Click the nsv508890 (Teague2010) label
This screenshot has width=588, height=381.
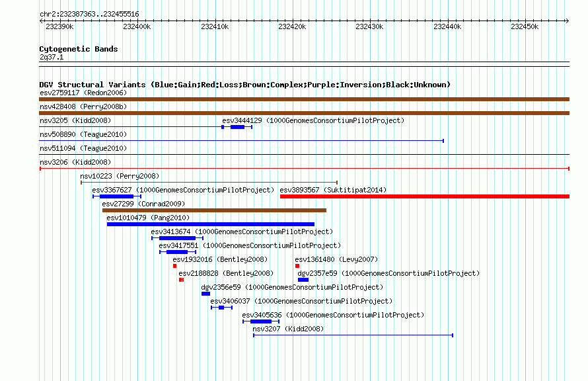pos(83,134)
